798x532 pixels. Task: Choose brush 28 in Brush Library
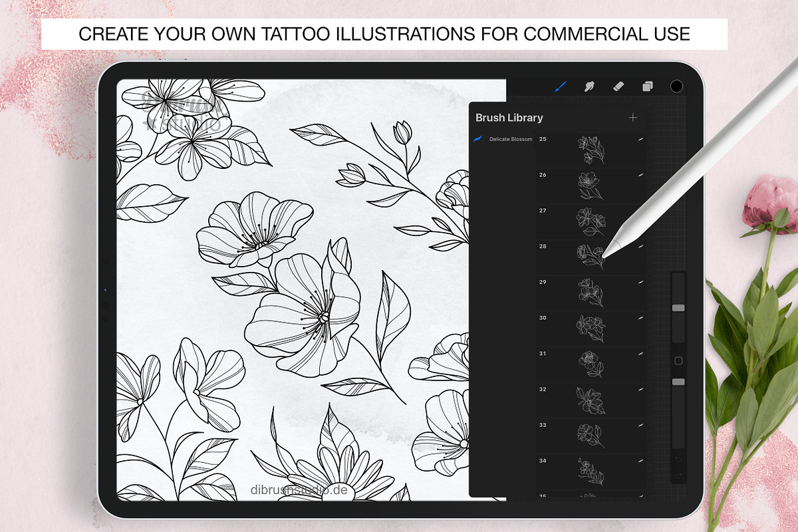592,257
